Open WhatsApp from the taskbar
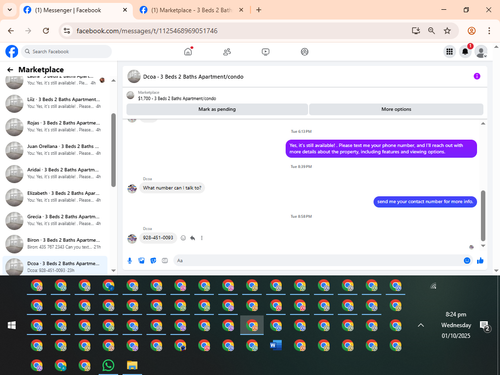The width and height of the screenshot is (500, 375). tap(108, 365)
